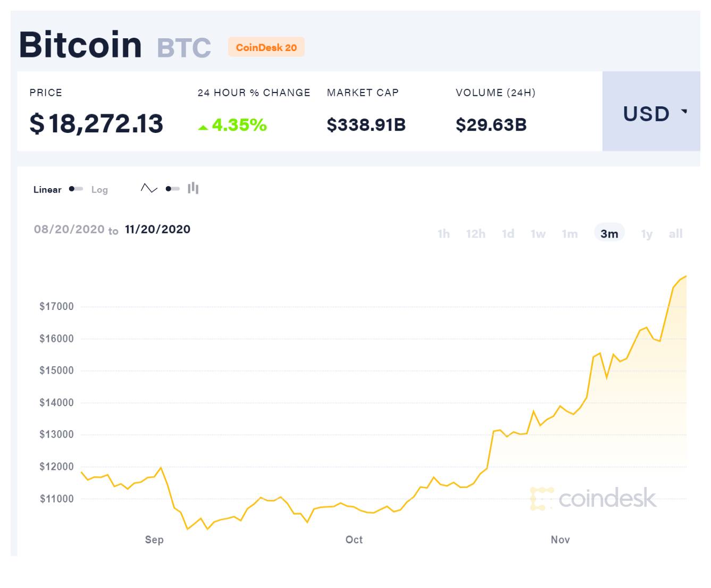Select the 3m time range
The image size is (711, 588).
pos(609,233)
